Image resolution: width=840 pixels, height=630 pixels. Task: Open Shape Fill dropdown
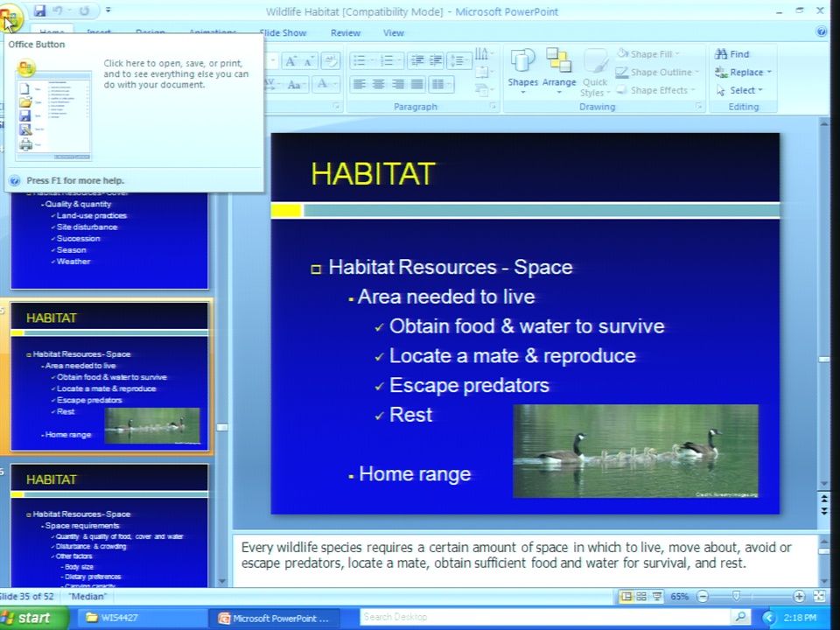649,53
